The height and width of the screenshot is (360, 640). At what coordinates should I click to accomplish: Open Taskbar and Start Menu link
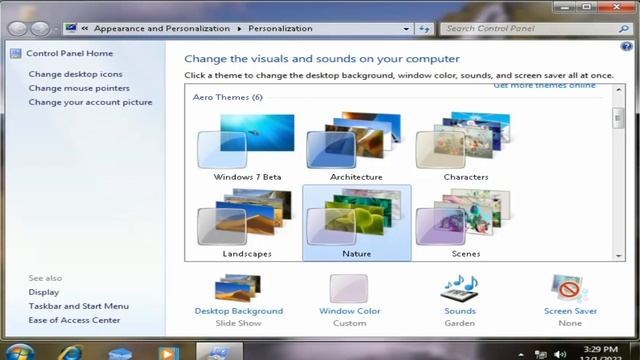click(78, 306)
